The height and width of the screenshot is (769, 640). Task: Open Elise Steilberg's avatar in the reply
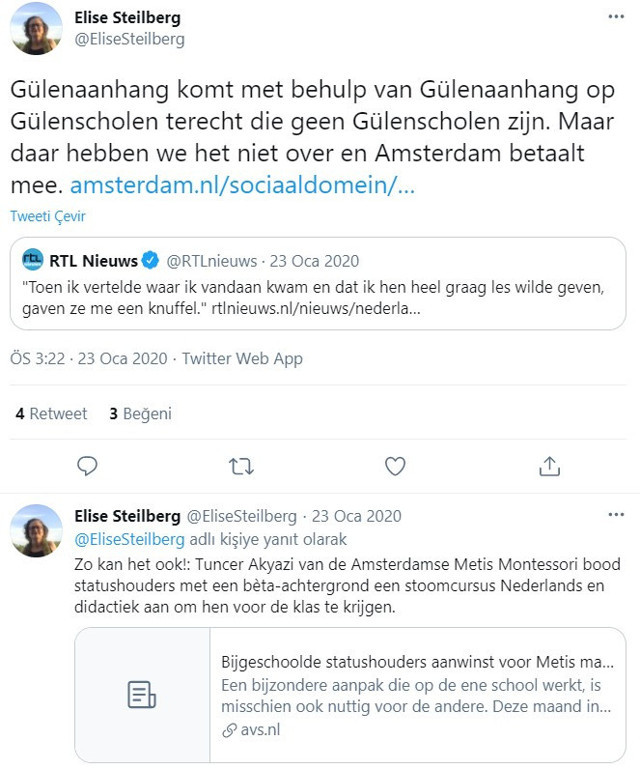(37, 530)
